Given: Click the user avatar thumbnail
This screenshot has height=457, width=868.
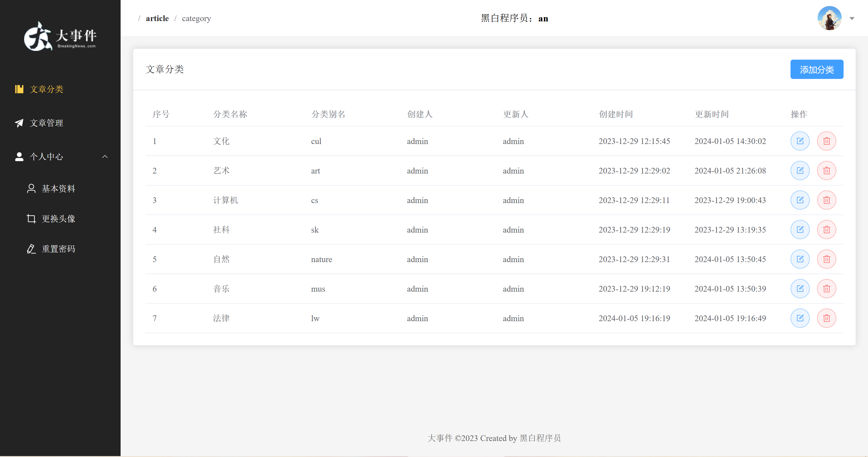Looking at the screenshot, I should click(x=829, y=18).
